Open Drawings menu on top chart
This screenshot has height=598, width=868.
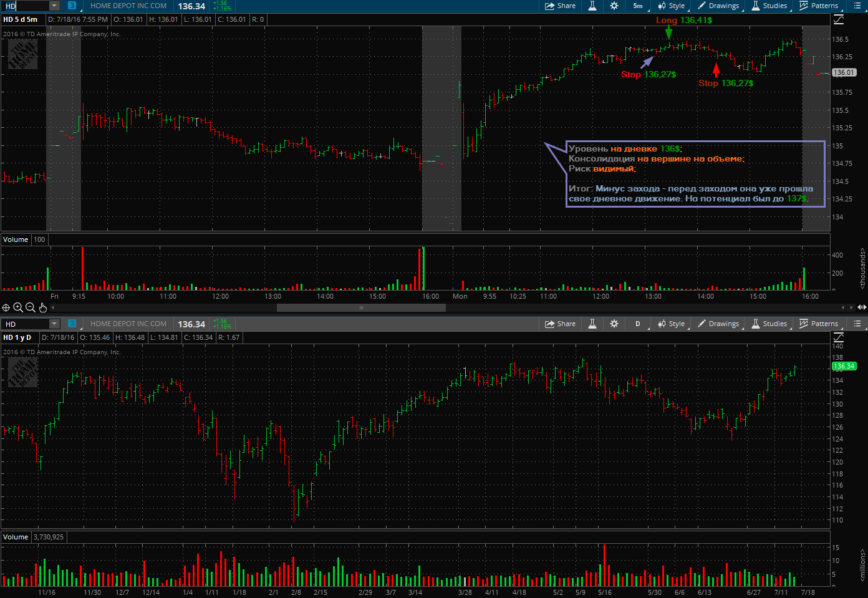click(718, 6)
